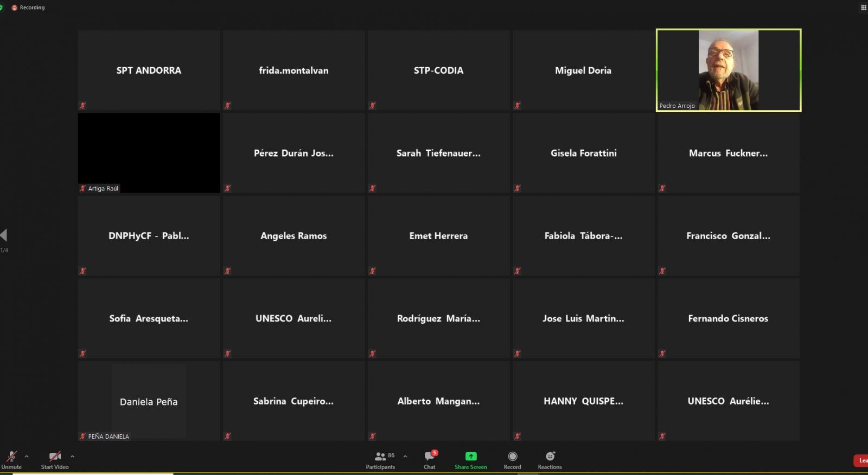
Task: Open the Chat panel
Action: point(429,457)
